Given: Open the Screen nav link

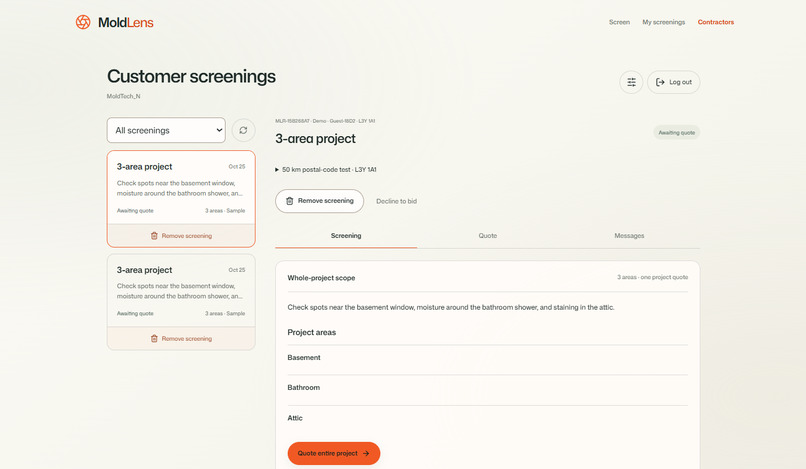Looking at the screenshot, I should [x=619, y=22].
